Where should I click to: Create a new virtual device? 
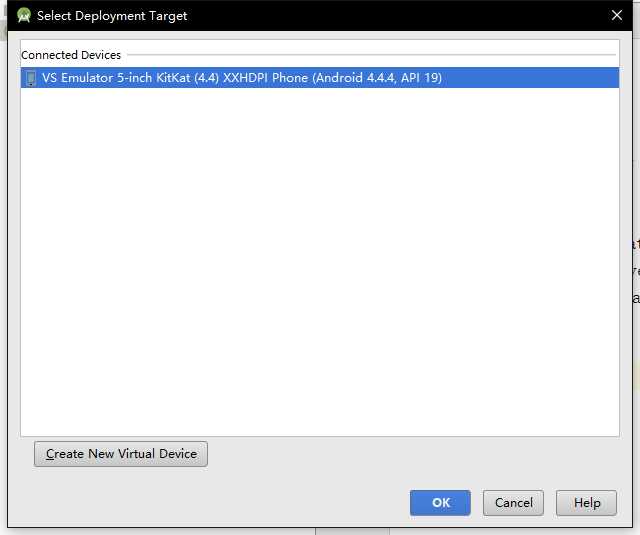(121, 454)
